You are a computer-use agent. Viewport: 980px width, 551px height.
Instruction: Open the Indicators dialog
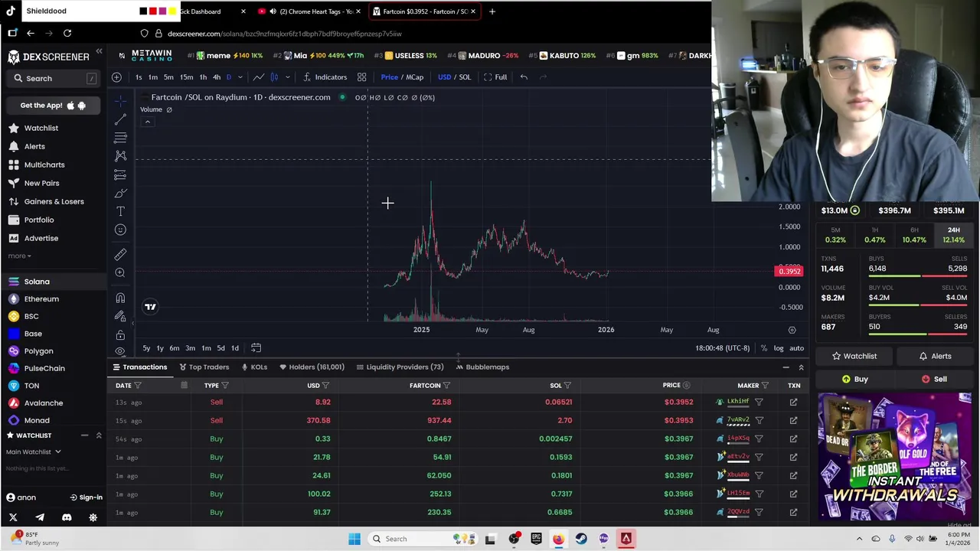tap(325, 77)
